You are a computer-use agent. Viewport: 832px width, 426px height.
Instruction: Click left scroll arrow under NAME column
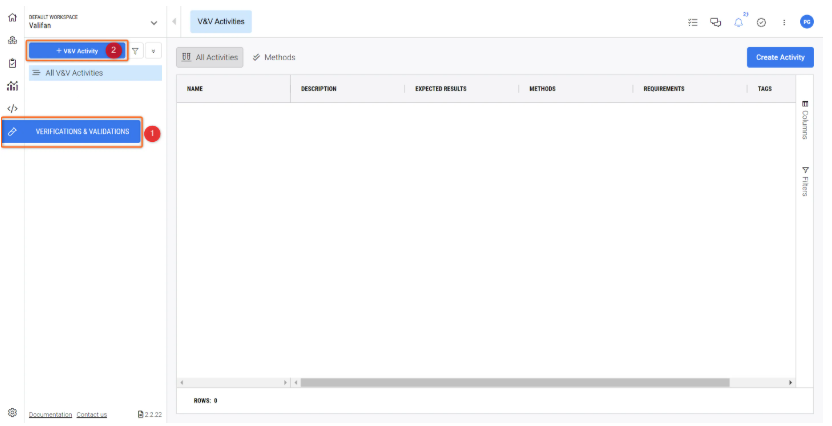[x=181, y=382]
